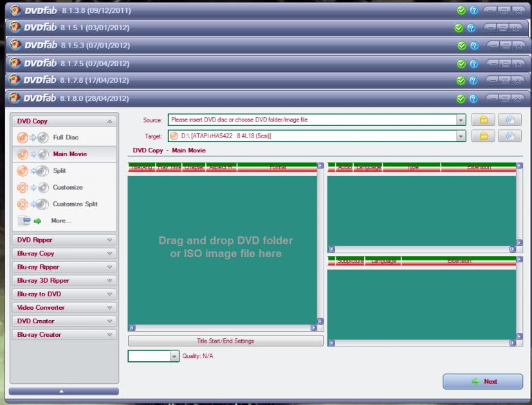Image resolution: width=532 pixels, height=405 pixels.
Task: Expand Blu-ray to DVD section
Action: (64, 294)
